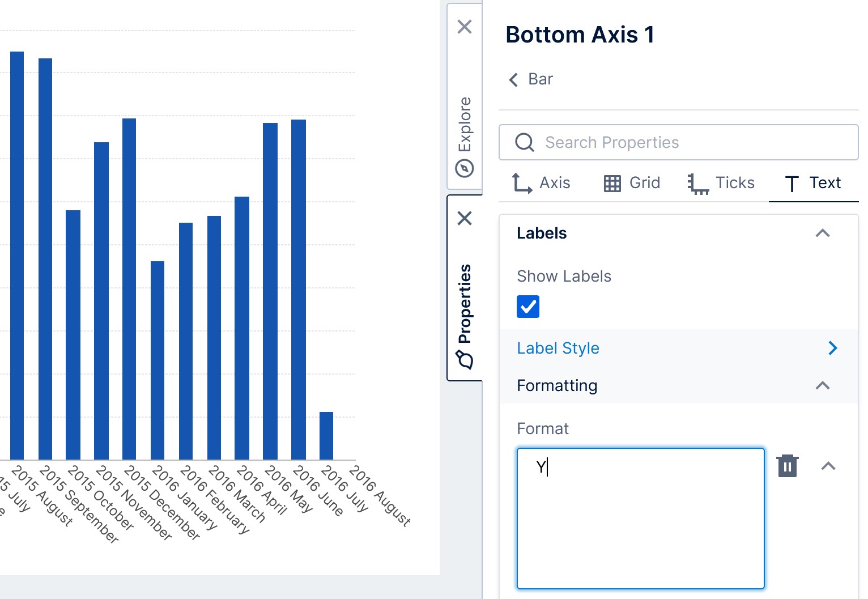Select the Axis settings icon

pyautogui.click(x=521, y=182)
